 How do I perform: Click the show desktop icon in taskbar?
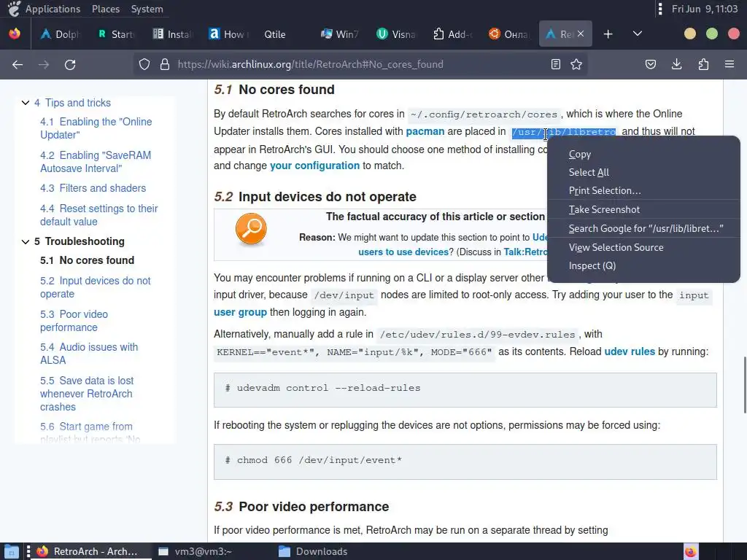pyautogui.click(x=11, y=551)
